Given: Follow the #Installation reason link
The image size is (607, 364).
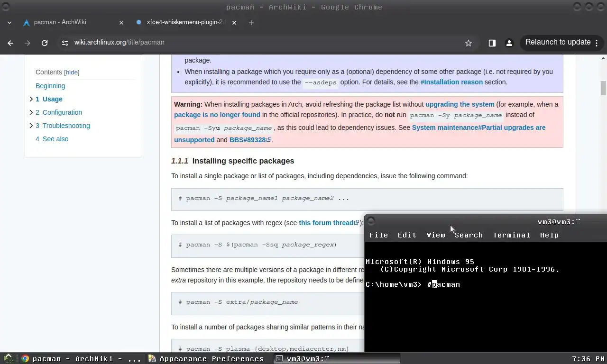Looking at the screenshot, I should tap(451, 82).
